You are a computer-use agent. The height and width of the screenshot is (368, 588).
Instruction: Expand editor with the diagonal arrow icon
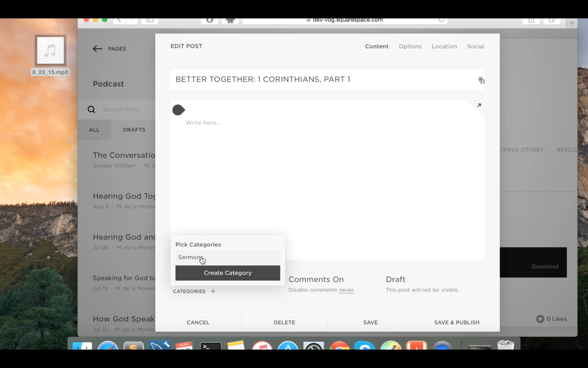[x=479, y=105]
